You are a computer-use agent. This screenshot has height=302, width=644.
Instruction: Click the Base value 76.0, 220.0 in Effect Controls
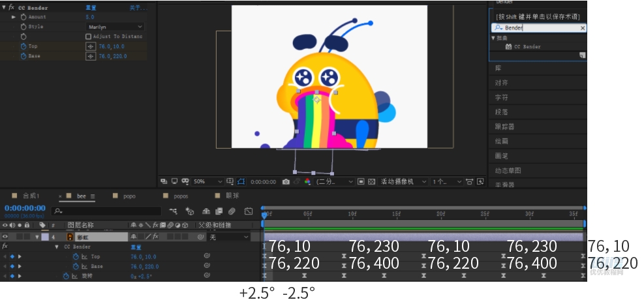pyautogui.click(x=112, y=56)
